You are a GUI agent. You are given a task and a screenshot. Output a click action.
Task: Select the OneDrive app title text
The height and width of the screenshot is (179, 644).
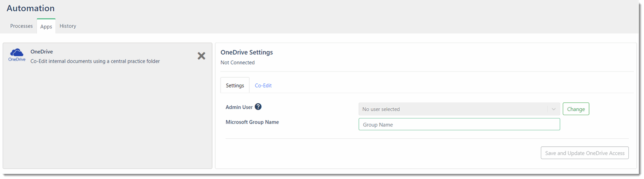click(42, 52)
